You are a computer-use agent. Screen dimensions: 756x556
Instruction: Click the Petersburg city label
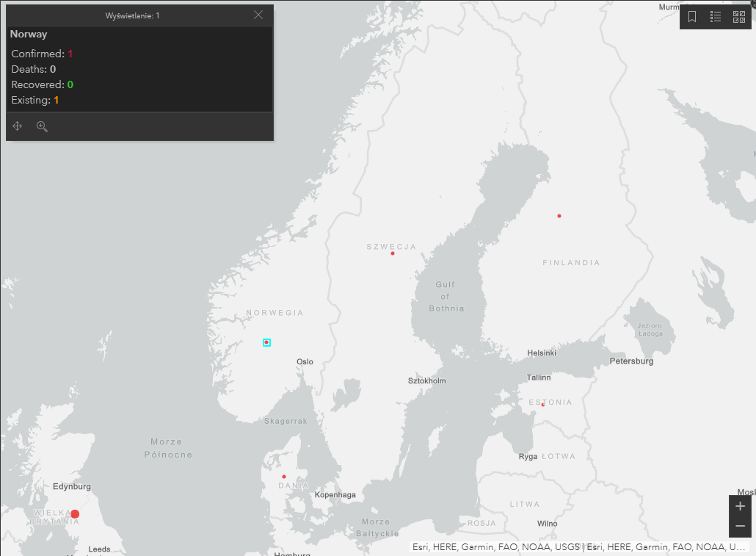coord(631,361)
